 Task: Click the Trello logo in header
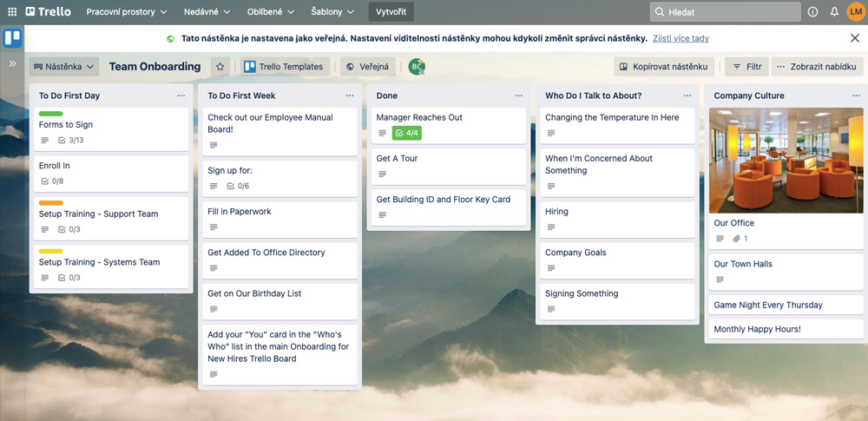pyautogui.click(x=48, y=11)
